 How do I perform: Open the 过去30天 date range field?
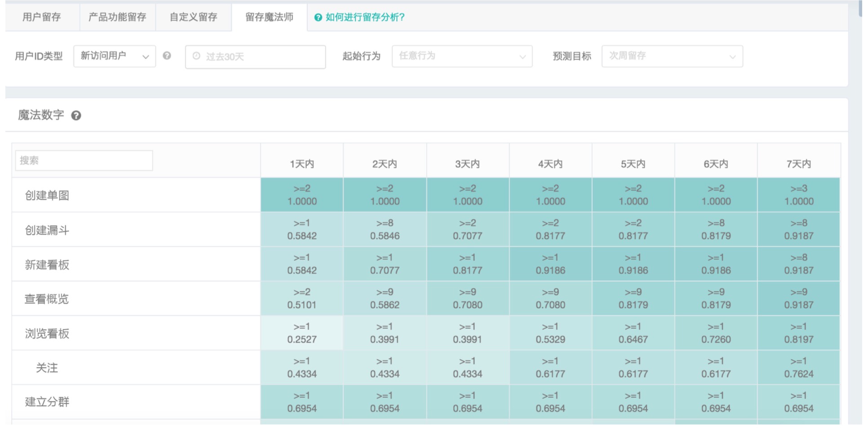click(255, 57)
